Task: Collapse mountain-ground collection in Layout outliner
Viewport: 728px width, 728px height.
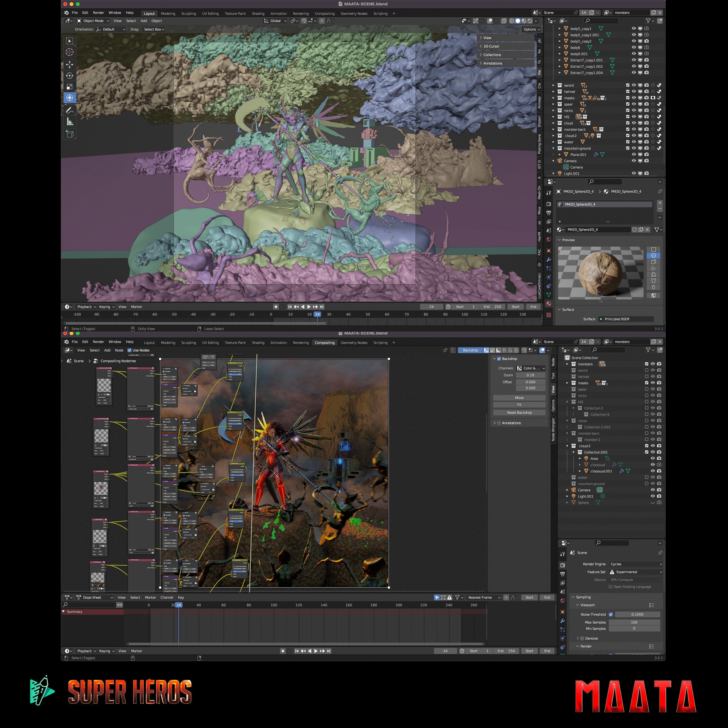Action: click(x=554, y=148)
